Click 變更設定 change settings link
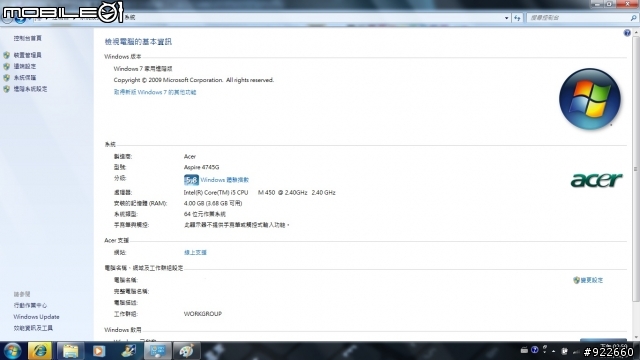Image resolution: width=640 pixels, height=360 pixels. pyautogui.click(x=591, y=280)
